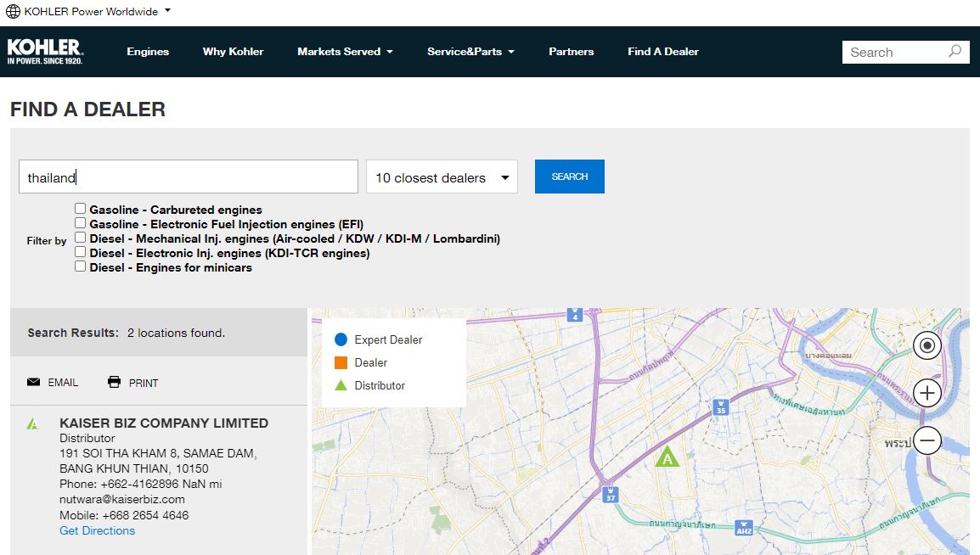Click the map locate-me target icon

coord(927,345)
